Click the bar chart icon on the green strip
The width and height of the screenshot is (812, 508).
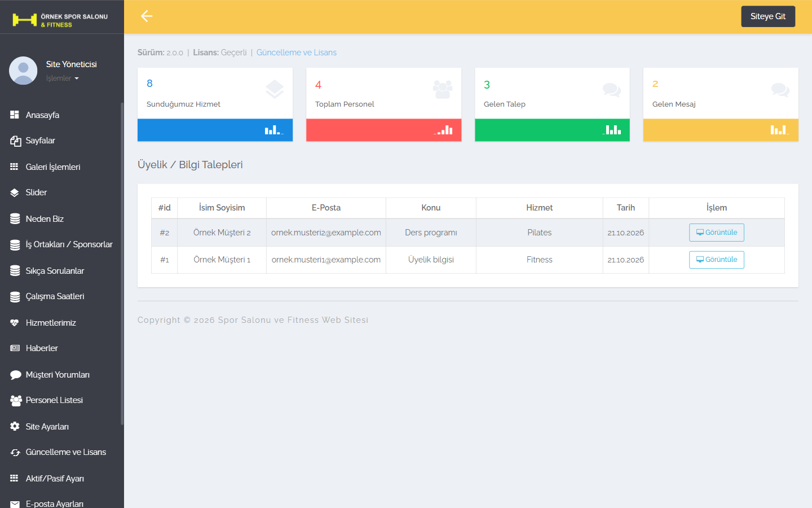pos(611,130)
